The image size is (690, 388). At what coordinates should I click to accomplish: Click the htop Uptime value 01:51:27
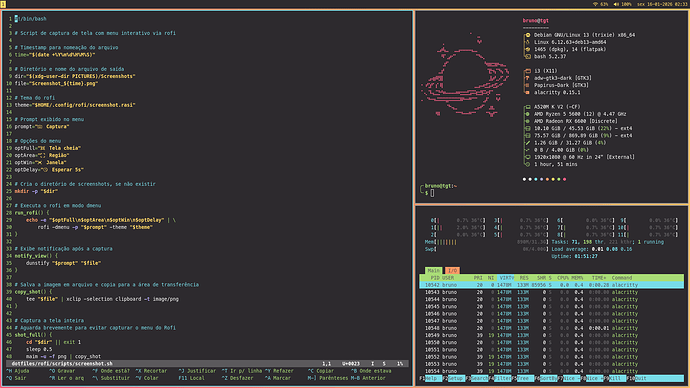[586, 256]
